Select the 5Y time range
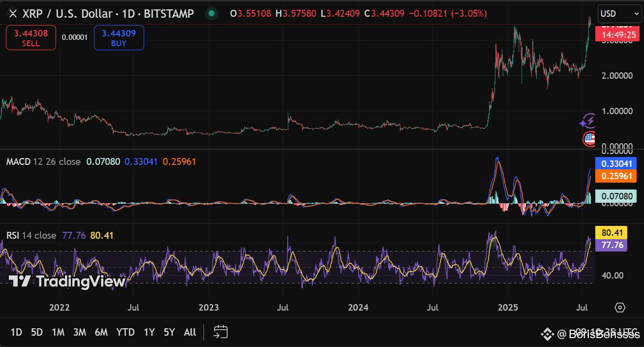The width and height of the screenshot is (644, 347). [169, 332]
